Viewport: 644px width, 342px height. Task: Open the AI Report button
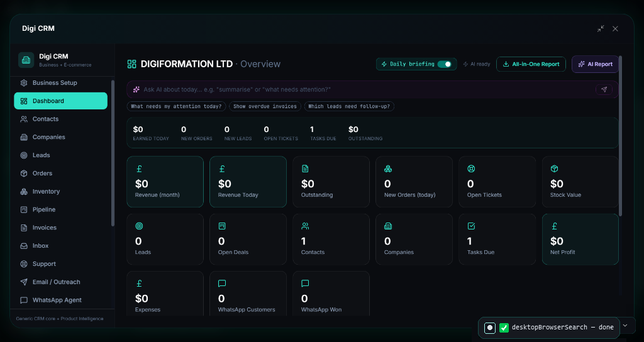[595, 64]
